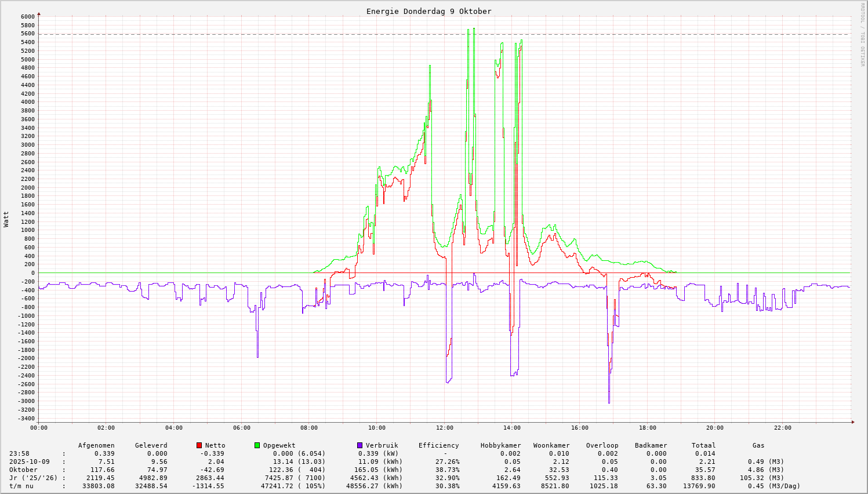Select the Woonkamer column header
Viewport: 868px width, 494px height.
click(551, 445)
